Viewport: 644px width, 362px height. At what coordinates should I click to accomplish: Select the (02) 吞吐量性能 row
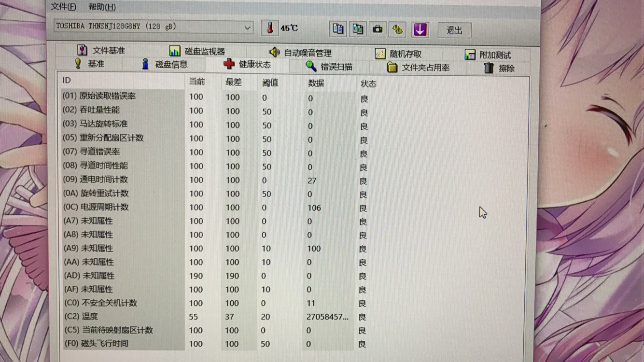[215, 111]
